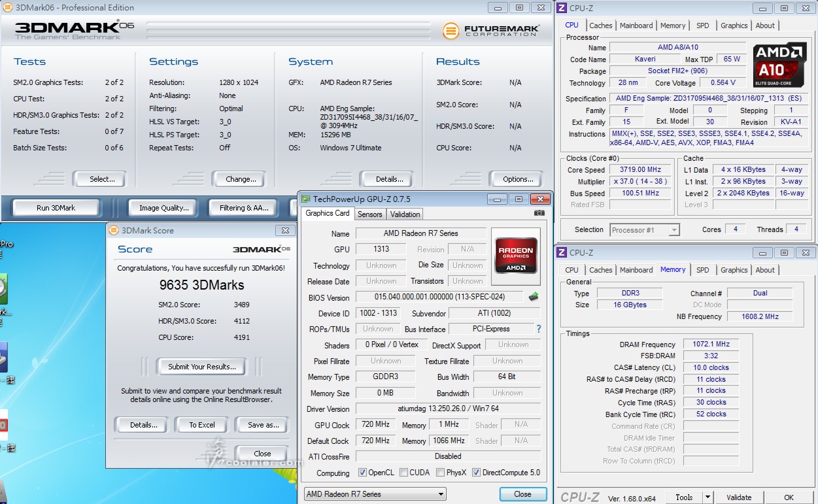The image size is (818, 504).
Task: Click the ATI CrossFire Disabled field
Action: [448, 456]
